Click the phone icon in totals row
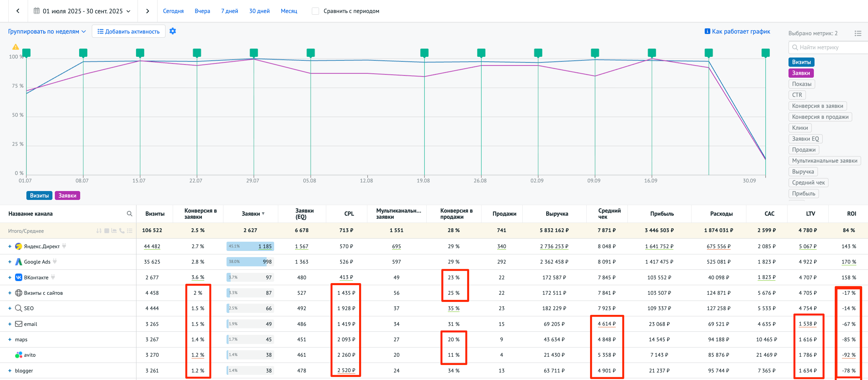The height and width of the screenshot is (380, 868). click(x=122, y=231)
